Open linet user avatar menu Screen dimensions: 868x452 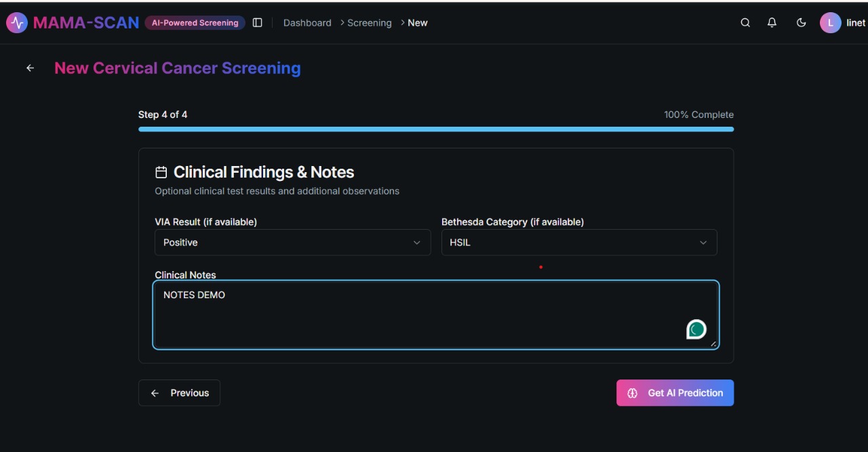point(830,22)
